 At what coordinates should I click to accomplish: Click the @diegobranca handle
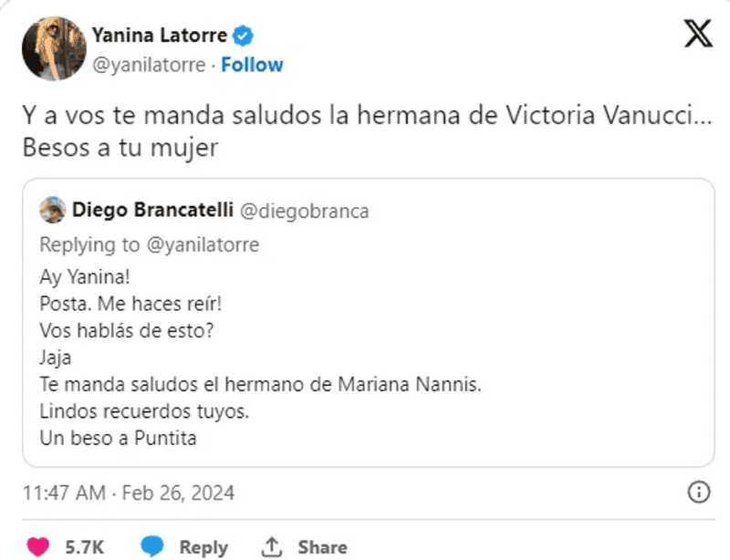304,211
